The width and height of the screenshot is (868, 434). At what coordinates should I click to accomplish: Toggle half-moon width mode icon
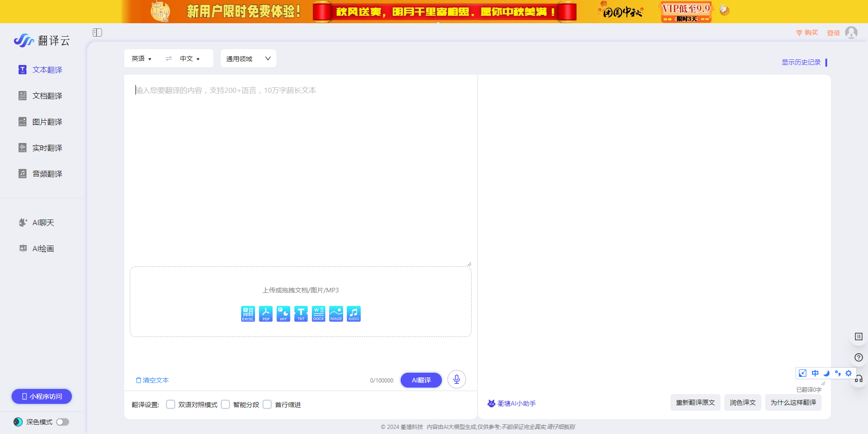826,373
